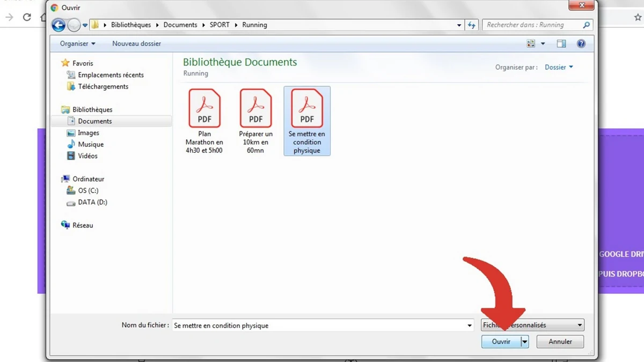Viewport: 644px width, 362px height.
Task: Open the Organiser menu
Action: point(75,43)
